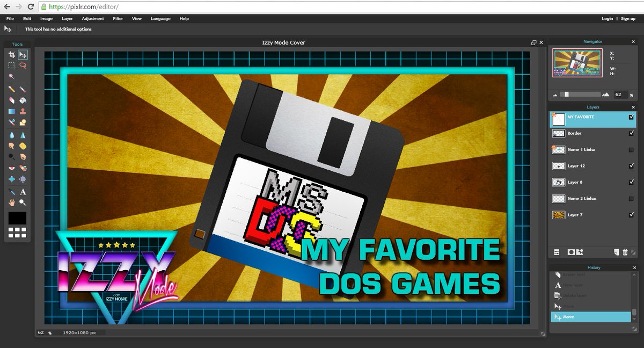Image resolution: width=644 pixels, height=348 pixels.
Task: Create a new layer
Action: 617,252
